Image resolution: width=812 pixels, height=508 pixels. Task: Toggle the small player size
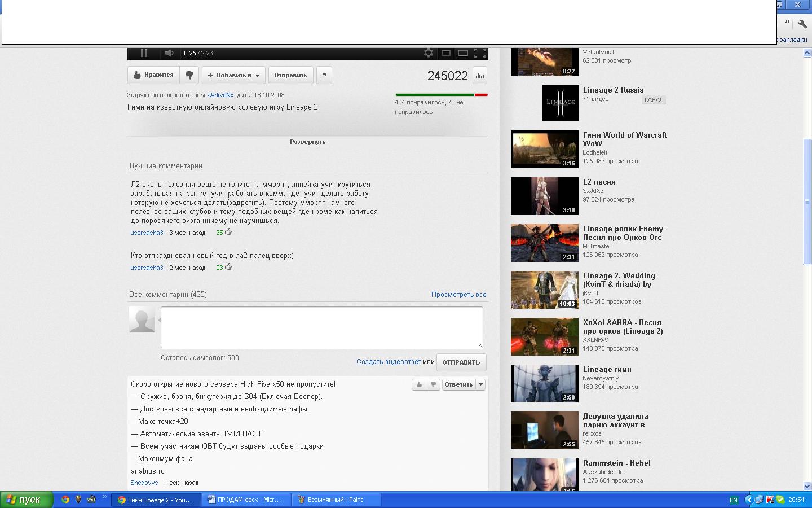coord(445,53)
